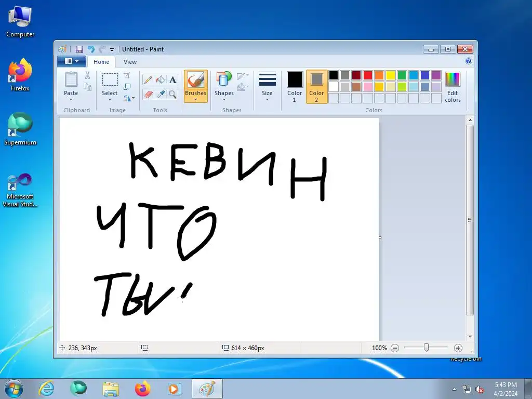
Task: Click the Brushes tool icon
Action: [196, 80]
